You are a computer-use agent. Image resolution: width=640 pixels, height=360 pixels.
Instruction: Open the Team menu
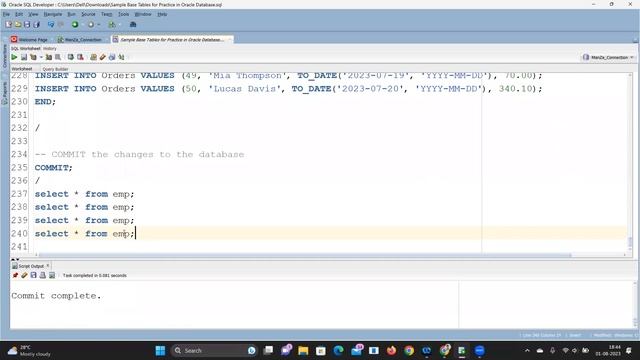(107, 14)
